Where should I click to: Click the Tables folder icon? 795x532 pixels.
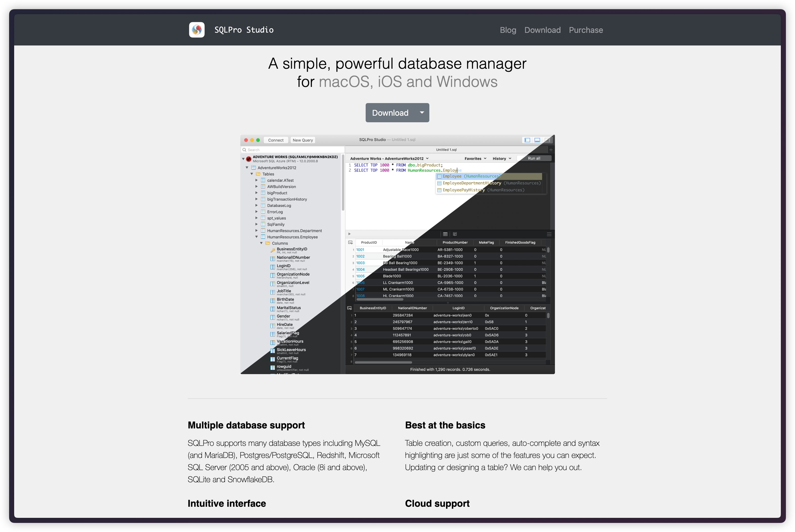coord(258,174)
